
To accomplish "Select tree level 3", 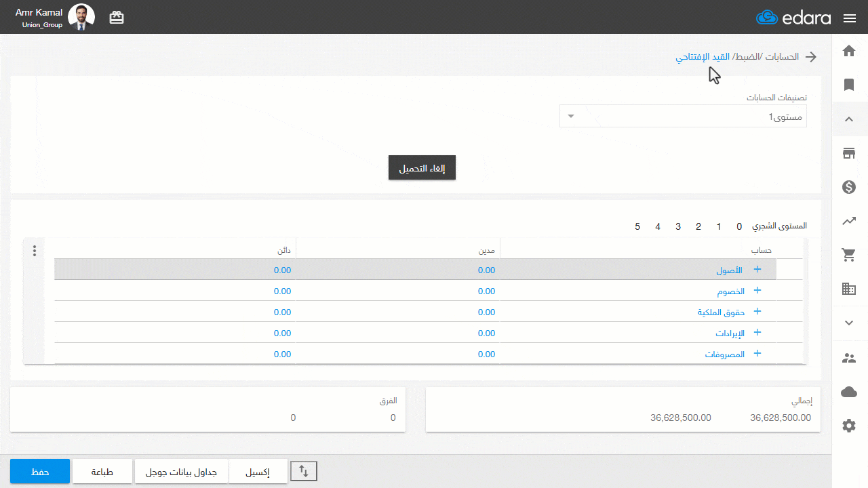I will click(678, 226).
